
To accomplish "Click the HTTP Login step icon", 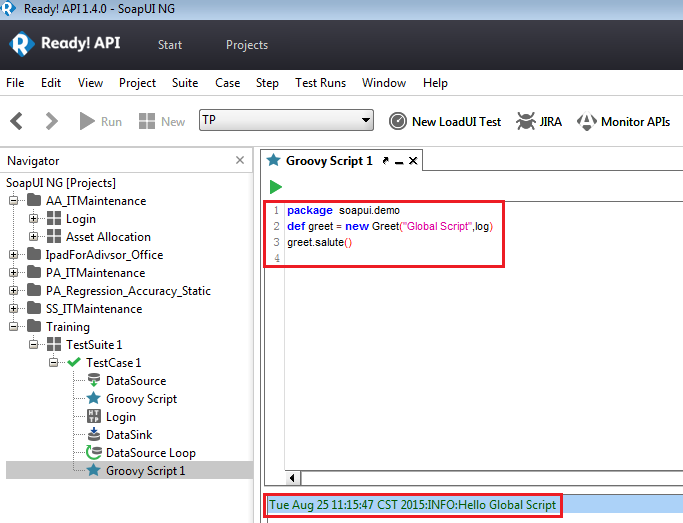I will [94, 416].
